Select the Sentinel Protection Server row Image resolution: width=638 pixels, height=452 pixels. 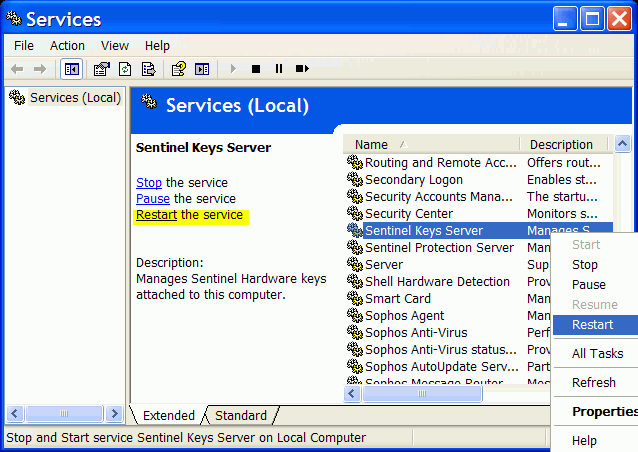[448, 247]
